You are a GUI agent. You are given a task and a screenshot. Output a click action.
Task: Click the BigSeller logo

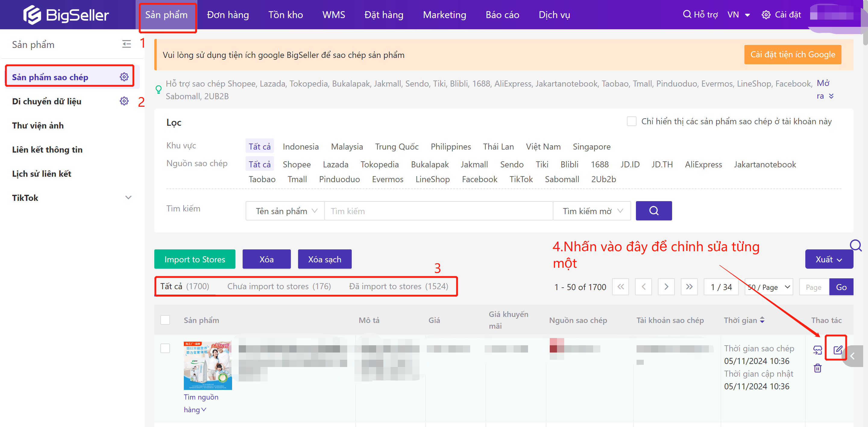coord(66,14)
